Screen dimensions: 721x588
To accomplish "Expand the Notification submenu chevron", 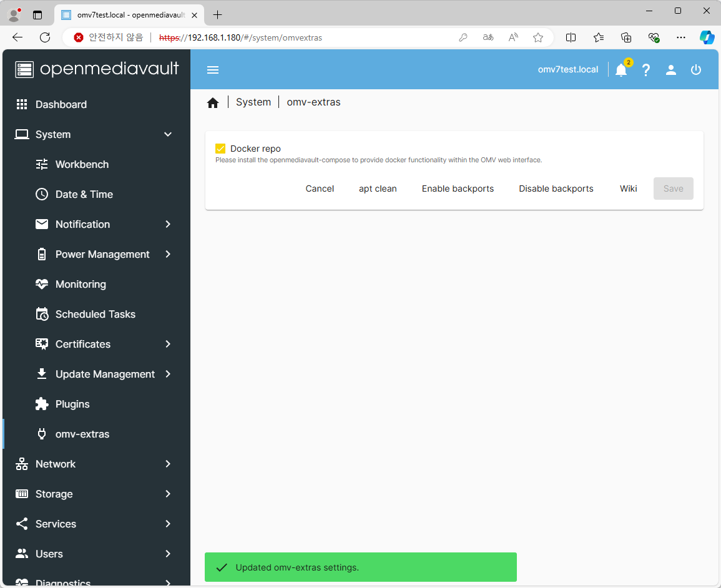I will (x=168, y=224).
